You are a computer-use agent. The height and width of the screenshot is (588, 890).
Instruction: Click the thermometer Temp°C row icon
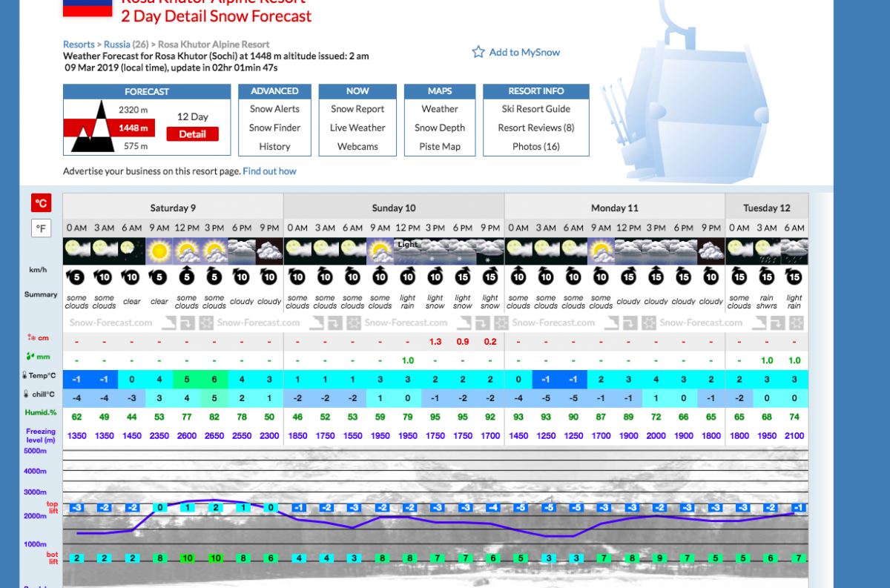(x=26, y=376)
